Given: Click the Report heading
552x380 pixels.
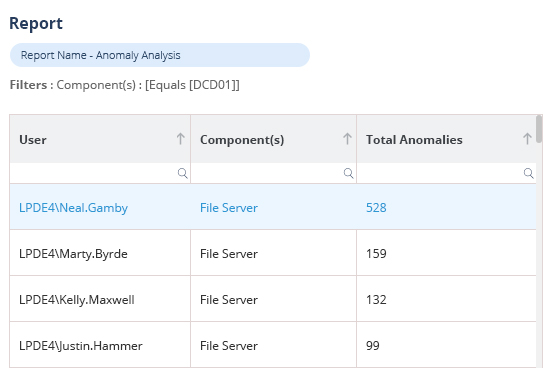Looking at the screenshot, I should (36, 24).
